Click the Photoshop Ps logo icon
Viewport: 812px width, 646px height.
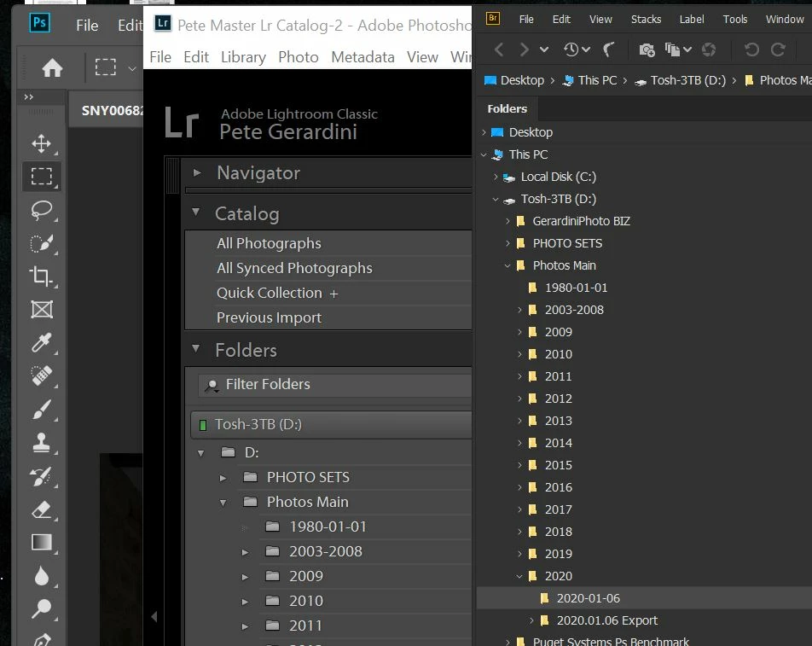40,22
